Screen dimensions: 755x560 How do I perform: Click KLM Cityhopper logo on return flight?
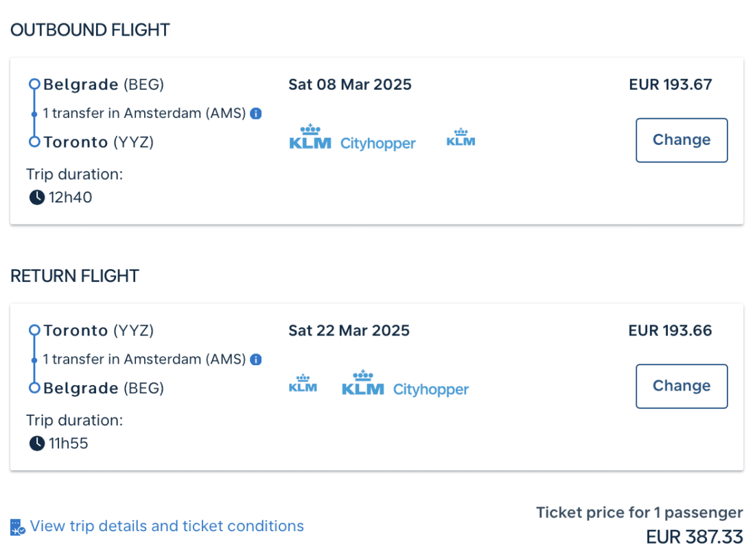[405, 384]
